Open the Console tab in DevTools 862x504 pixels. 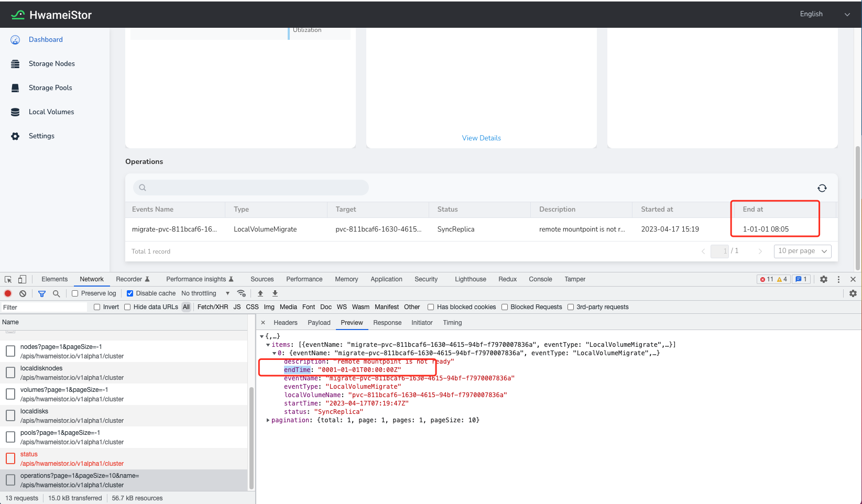coord(540,279)
